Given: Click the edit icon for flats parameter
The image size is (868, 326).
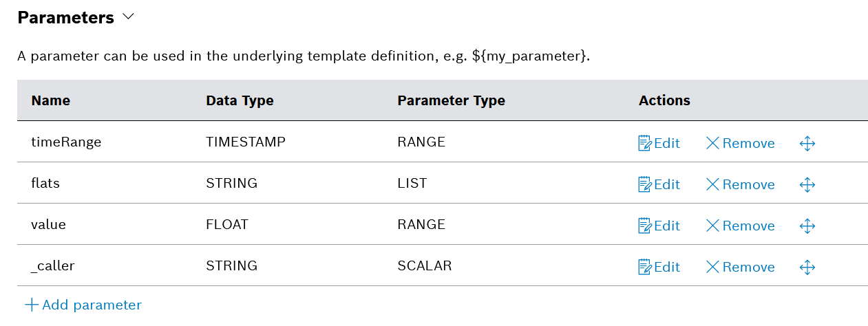Looking at the screenshot, I should coord(645,184).
